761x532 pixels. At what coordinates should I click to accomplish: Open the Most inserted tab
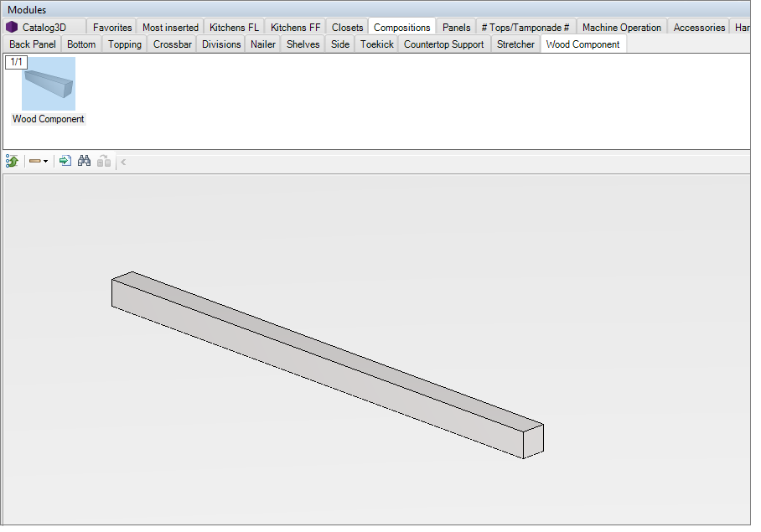point(170,28)
